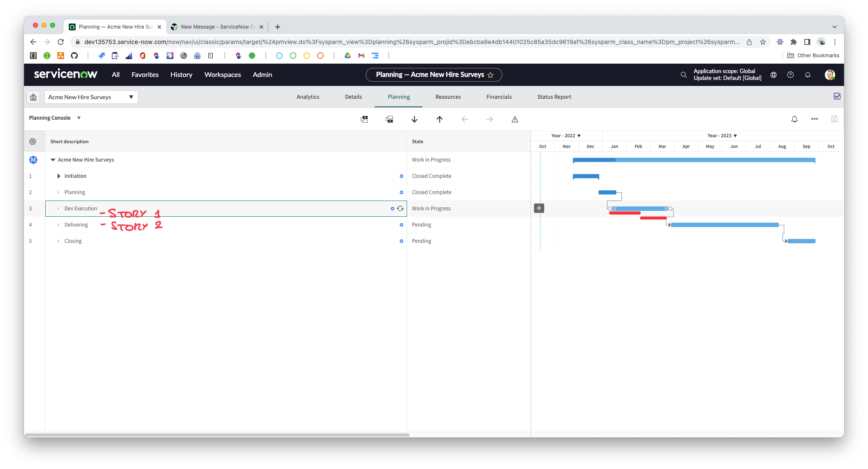The image size is (868, 469).
Task: Click the refresh icon on Dev Execution row
Action: pyautogui.click(x=400, y=209)
